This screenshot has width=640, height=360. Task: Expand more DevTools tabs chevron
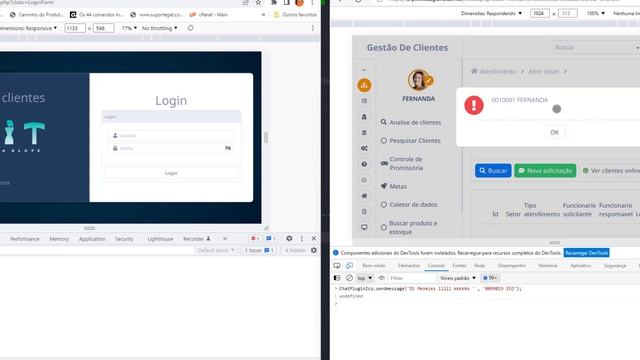[x=225, y=239]
